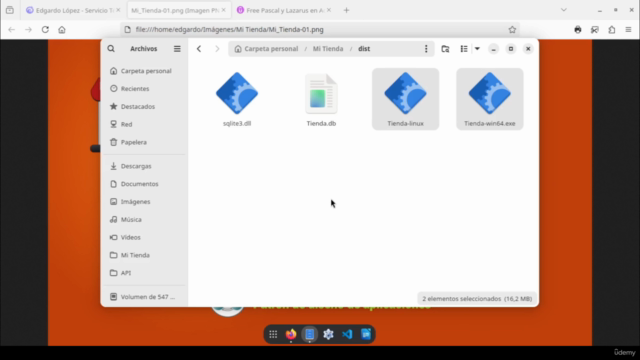Click the browser forward arrow
This screenshot has height=360, width=640.
28,29
